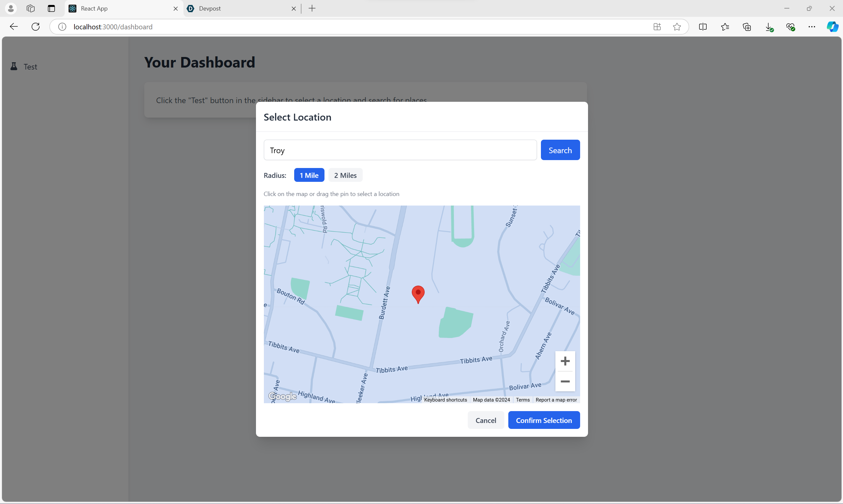Open the Copilot sidebar icon

(x=832, y=27)
